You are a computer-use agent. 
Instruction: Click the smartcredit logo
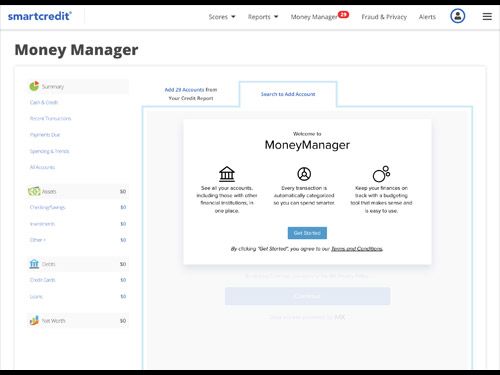(x=40, y=16)
